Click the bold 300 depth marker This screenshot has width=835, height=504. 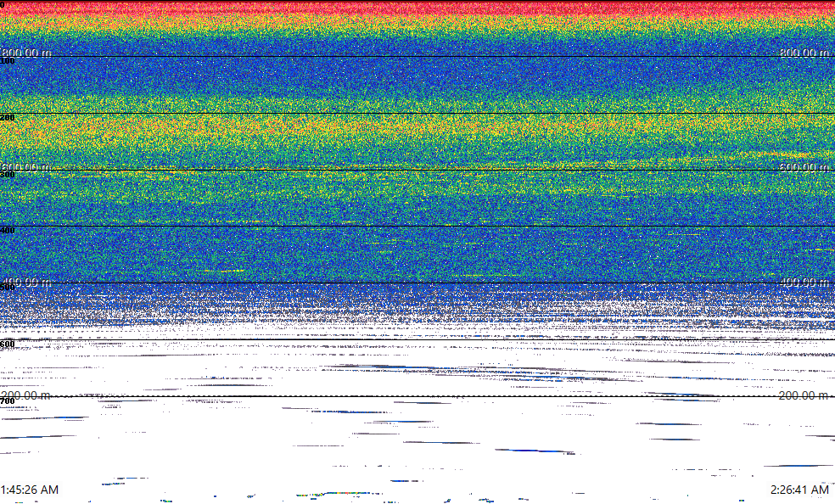point(8,175)
